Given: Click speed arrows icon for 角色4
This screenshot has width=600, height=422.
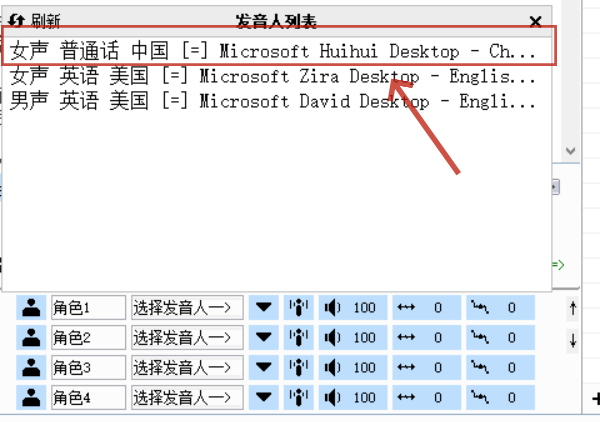Looking at the screenshot, I should coord(406,397).
